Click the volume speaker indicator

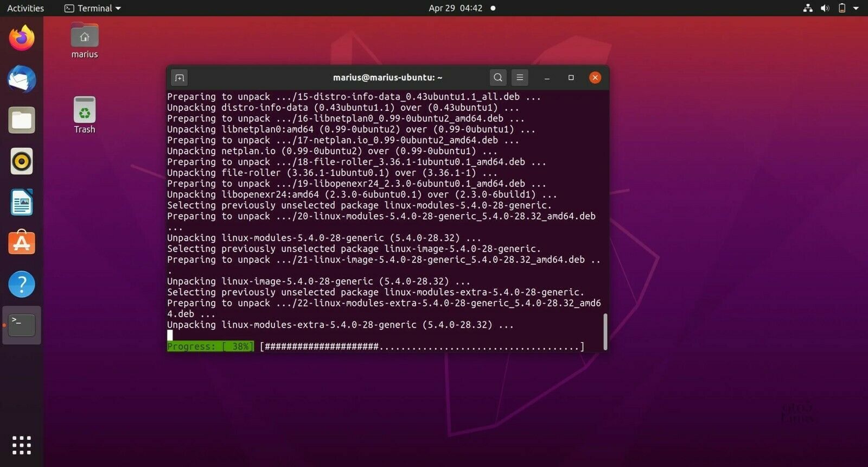[x=825, y=8]
